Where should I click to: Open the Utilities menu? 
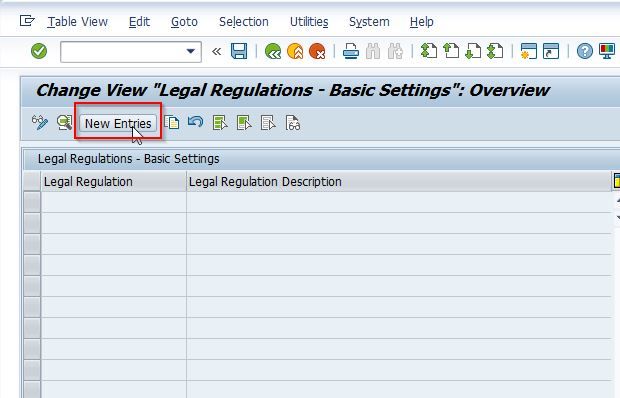pyautogui.click(x=309, y=22)
